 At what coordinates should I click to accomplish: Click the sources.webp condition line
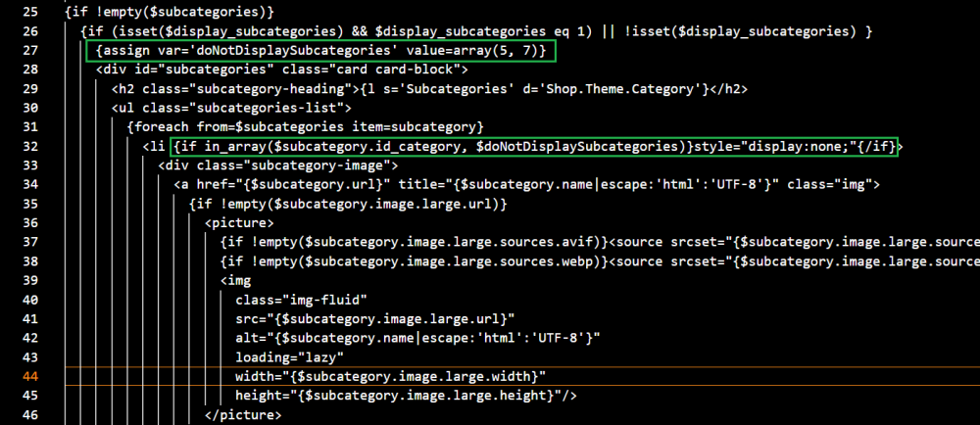(600, 260)
